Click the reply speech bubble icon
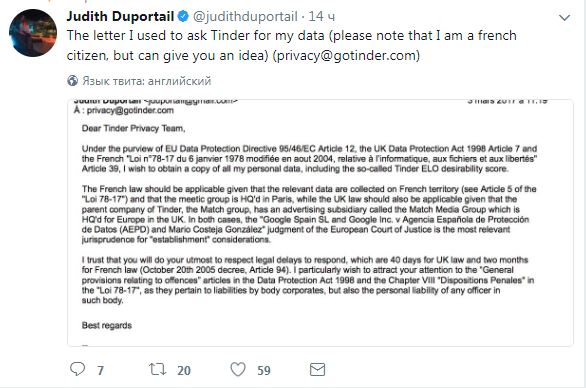586x388 pixels. tap(77, 369)
